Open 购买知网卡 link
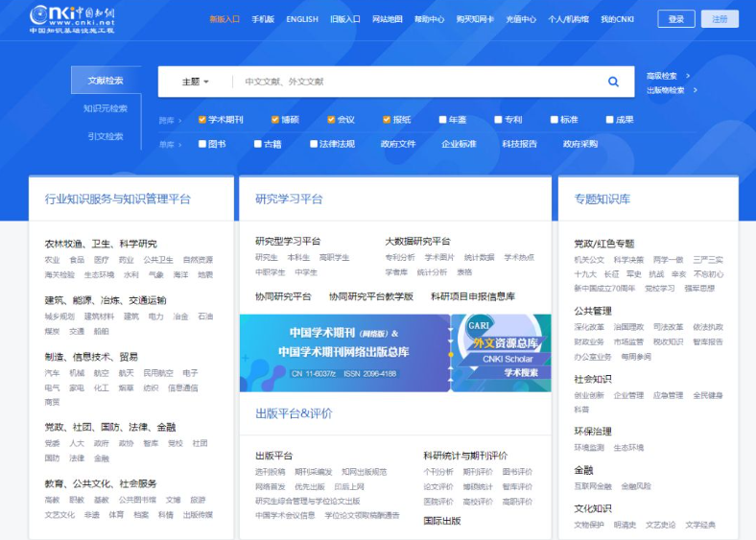The image size is (756, 540). (x=476, y=19)
